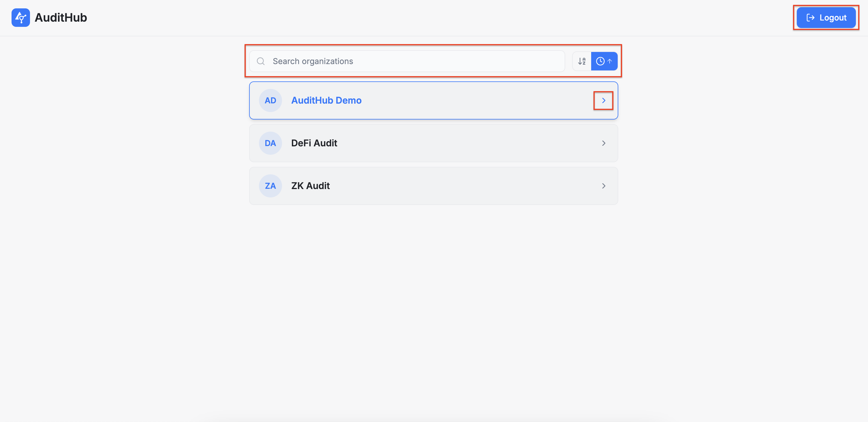
Task: Click the AD avatar circle
Action: 270,100
